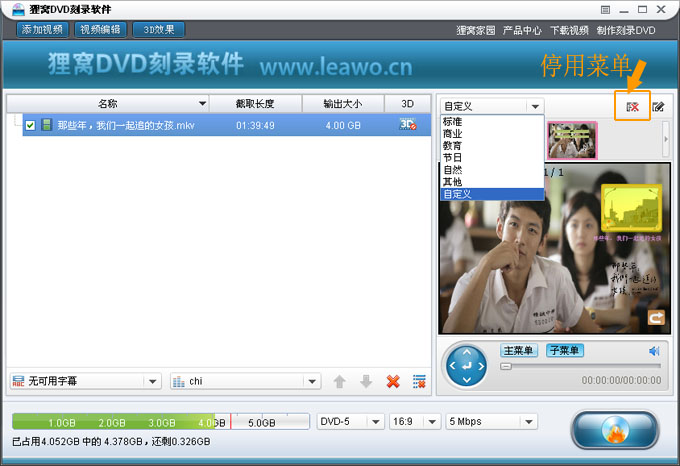Click the disc capacity usage bar
Viewport: 680px width, 466px height.
pyautogui.click(x=161, y=421)
